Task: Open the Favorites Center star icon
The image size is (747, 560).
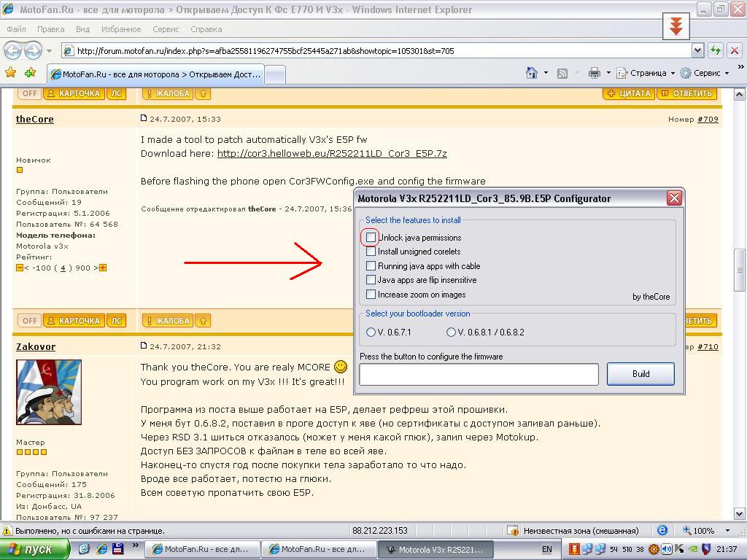Action: click(10, 73)
